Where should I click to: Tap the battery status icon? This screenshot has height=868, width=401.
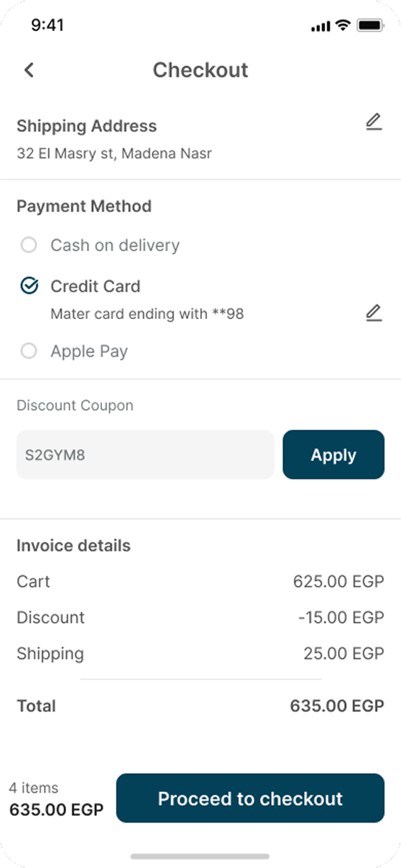pyautogui.click(x=370, y=25)
